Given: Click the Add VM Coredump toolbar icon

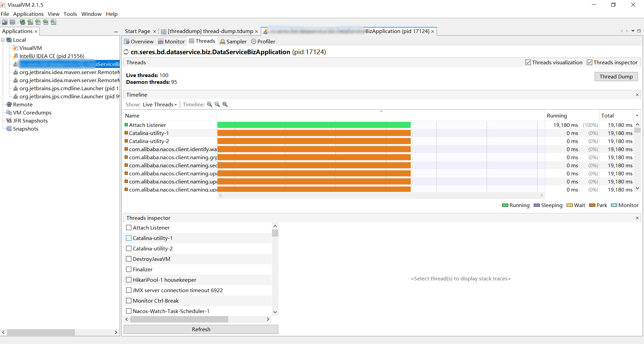Looking at the screenshot, I should click(38, 22).
